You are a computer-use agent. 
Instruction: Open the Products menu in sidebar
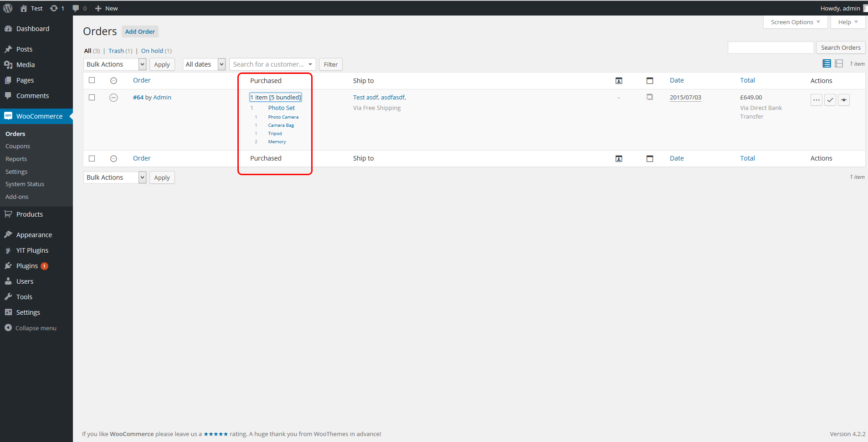[30, 214]
